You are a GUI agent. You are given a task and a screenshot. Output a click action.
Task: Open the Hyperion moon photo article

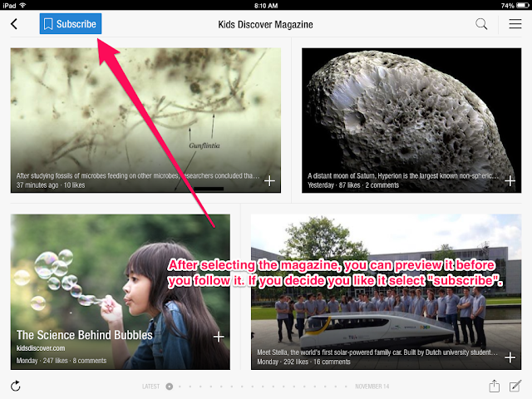click(x=411, y=121)
